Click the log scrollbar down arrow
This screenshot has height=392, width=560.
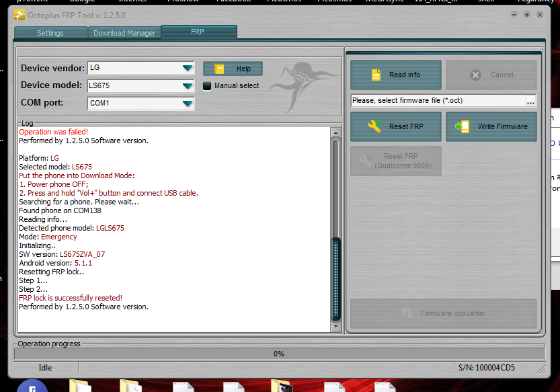[x=335, y=326]
